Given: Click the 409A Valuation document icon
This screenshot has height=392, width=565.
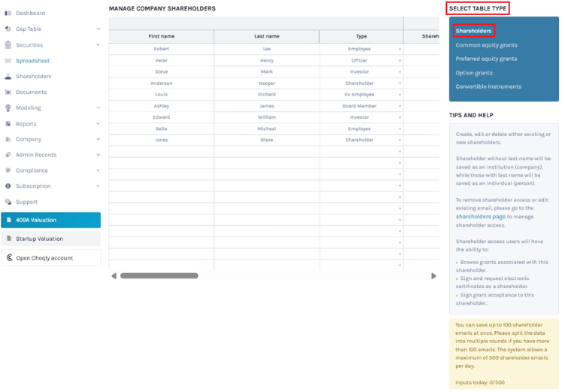Looking at the screenshot, I should click(9, 220).
